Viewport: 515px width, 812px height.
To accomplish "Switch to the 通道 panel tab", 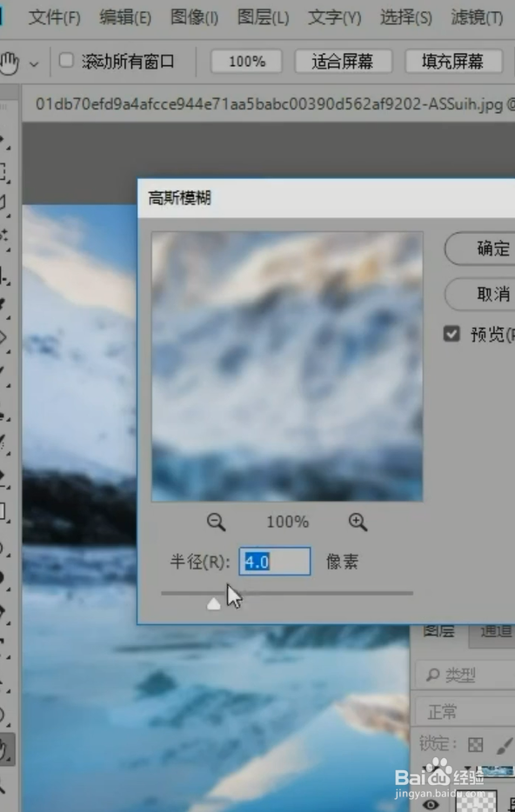I will (494, 633).
